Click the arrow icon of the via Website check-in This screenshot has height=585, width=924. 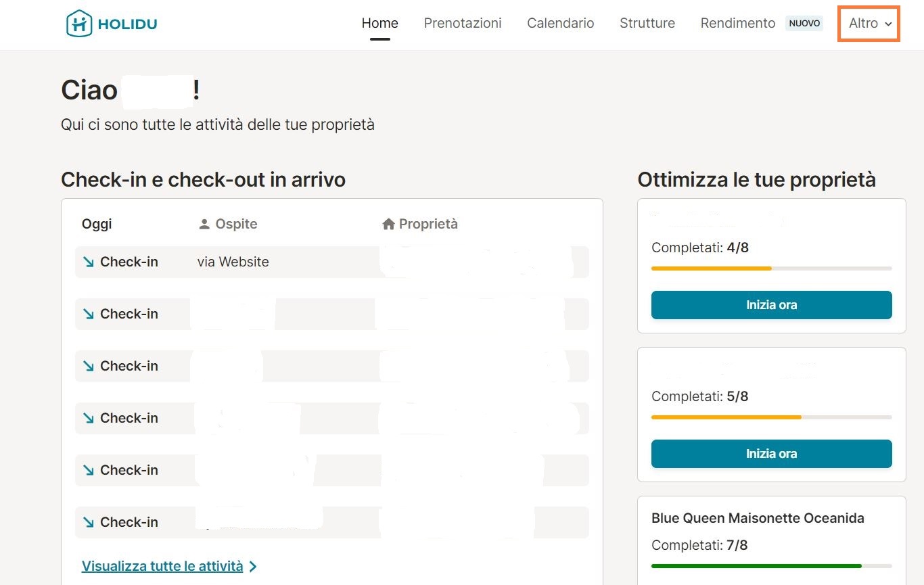(x=89, y=262)
